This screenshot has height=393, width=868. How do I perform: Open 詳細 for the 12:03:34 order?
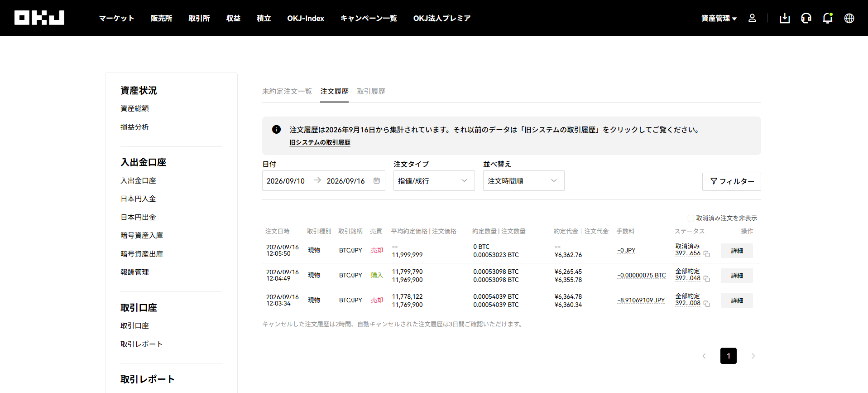(737, 301)
